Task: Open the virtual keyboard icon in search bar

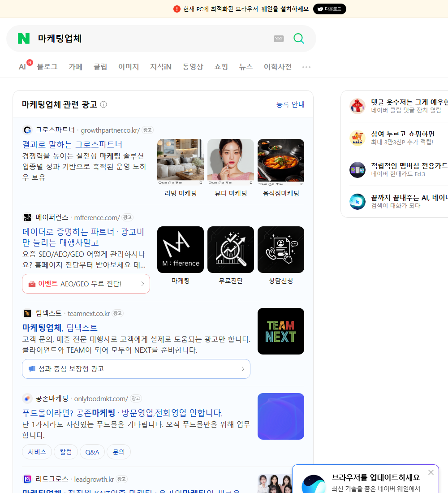Action: click(279, 39)
